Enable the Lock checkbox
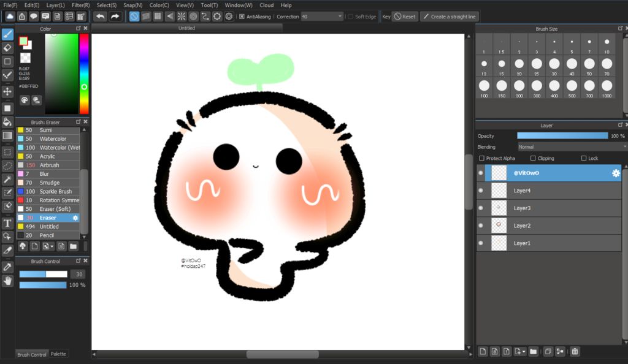 pos(584,158)
